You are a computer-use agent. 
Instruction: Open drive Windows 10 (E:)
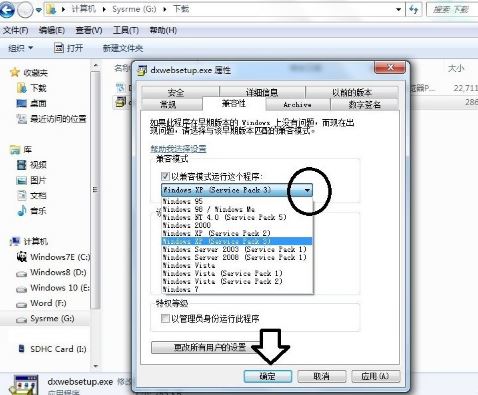coord(53,288)
